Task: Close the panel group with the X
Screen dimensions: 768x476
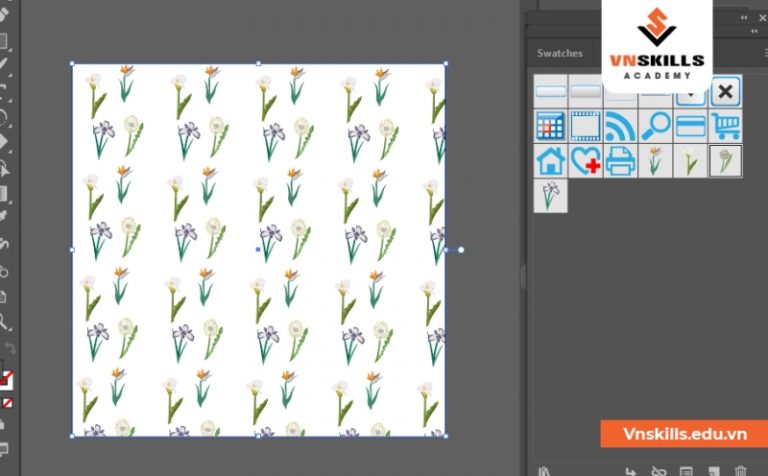Action: tap(763, 18)
